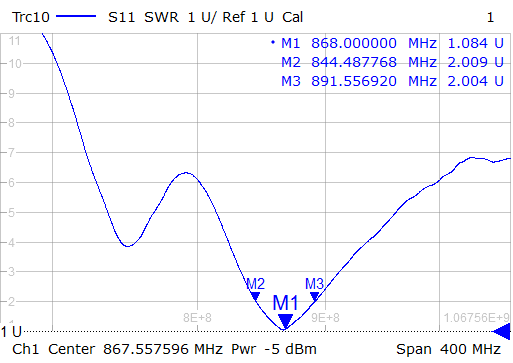
Task: Click the M2 reading 2.009 U
Action: [x=475, y=62]
